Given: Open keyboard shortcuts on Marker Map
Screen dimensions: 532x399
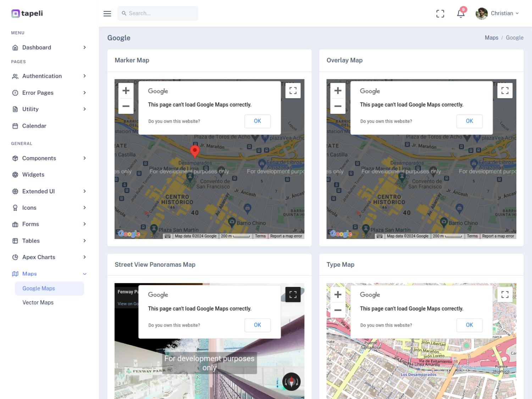Looking at the screenshot, I should (168, 236).
